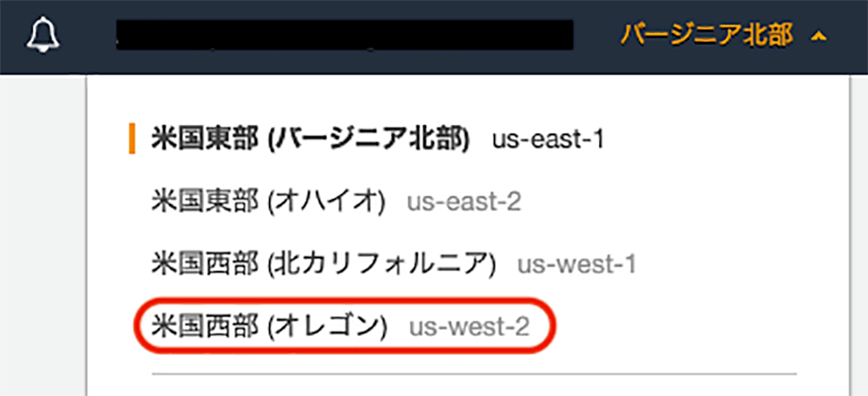The image size is (868, 396).
Task: Click the us-east-2 region code text
Action: pos(464,202)
